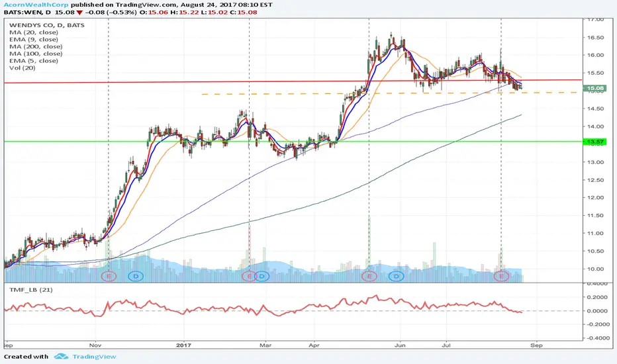Click the Jul label on time axis

coord(446,345)
